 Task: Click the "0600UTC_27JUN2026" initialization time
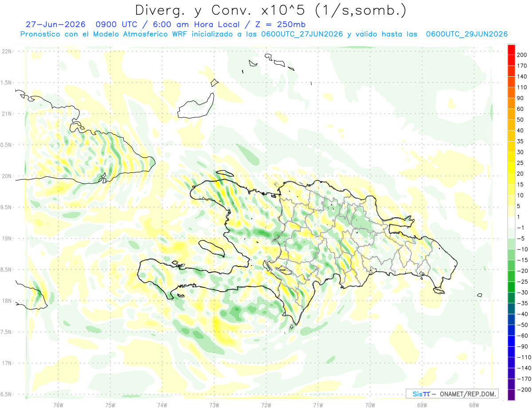coord(302,34)
